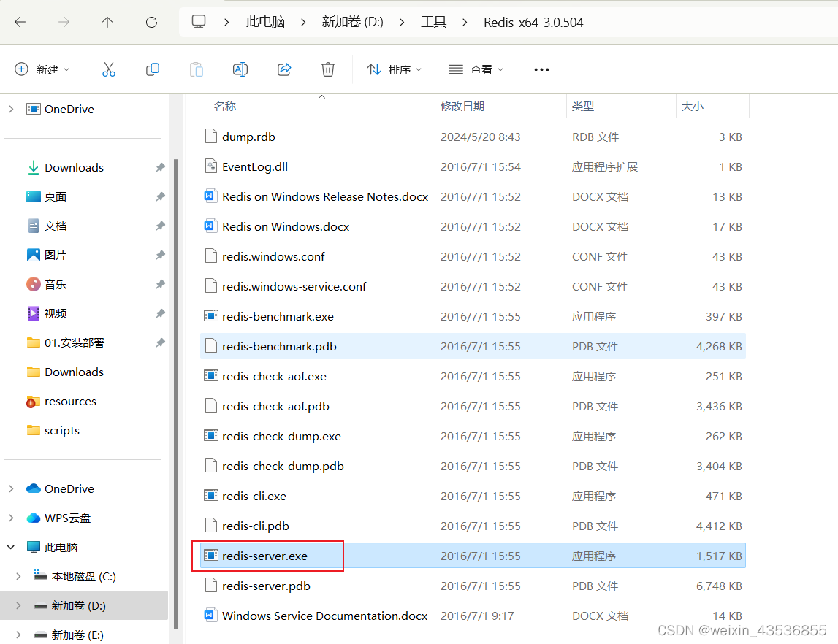
Task: Click the redis-check-dump.exe file icon
Action: pyautogui.click(x=211, y=436)
